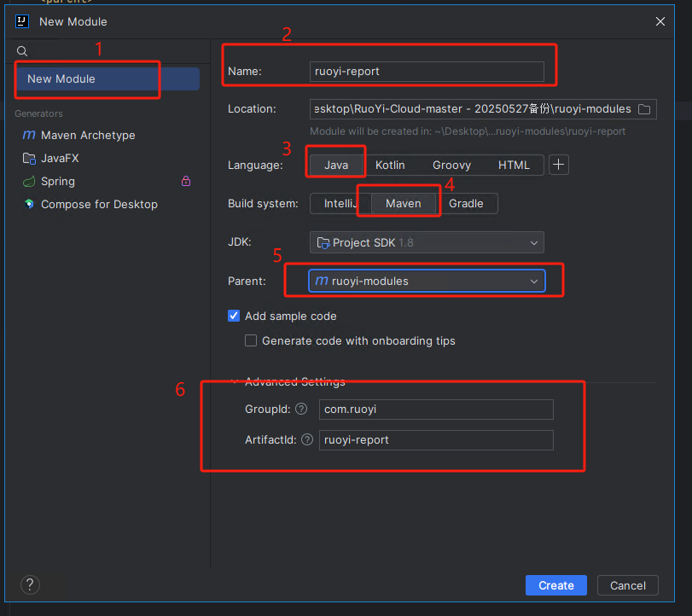
Task: Select IntelliJ build system
Action: pyautogui.click(x=340, y=203)
